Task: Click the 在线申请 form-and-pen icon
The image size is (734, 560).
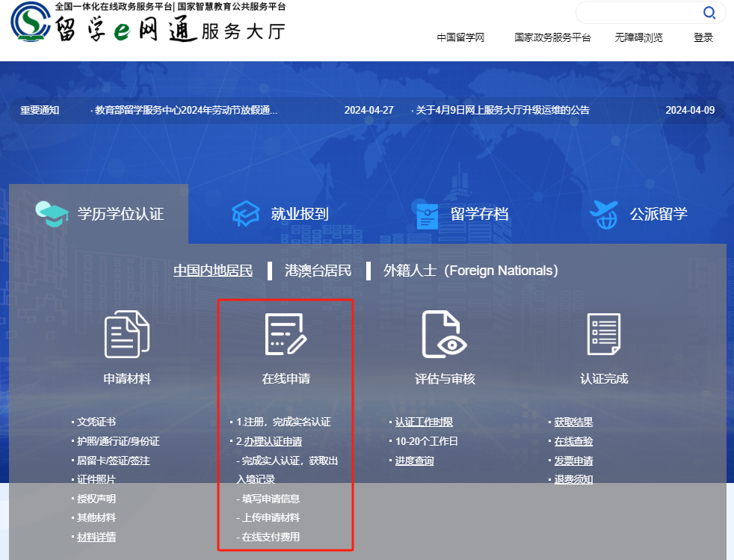Action: [286, 333]
